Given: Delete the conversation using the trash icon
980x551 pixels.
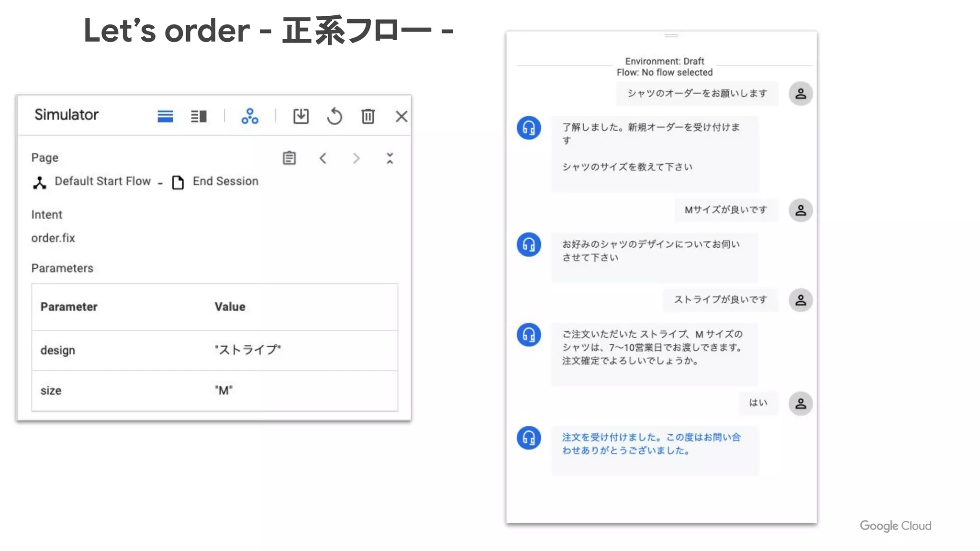Looking at the screenshot, I should pyautogui.click(x=368, y=116).
